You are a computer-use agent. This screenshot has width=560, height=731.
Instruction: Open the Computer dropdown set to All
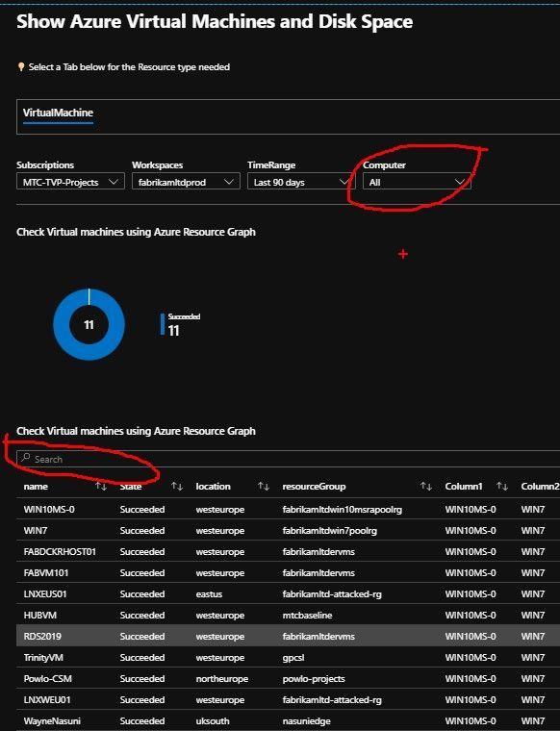point(417,182)
